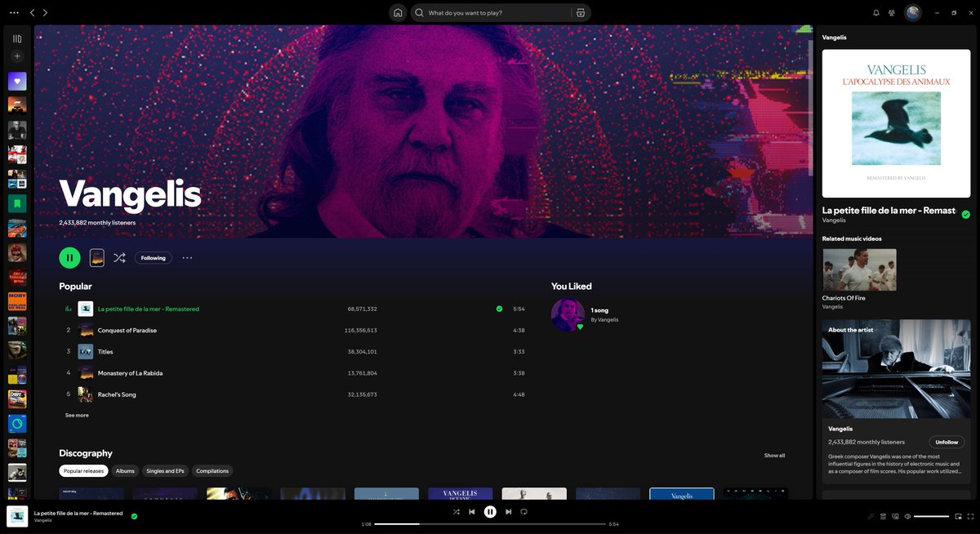Open Connect to a device
This screenshot has width=980, height=534.
tap(895, 516)
